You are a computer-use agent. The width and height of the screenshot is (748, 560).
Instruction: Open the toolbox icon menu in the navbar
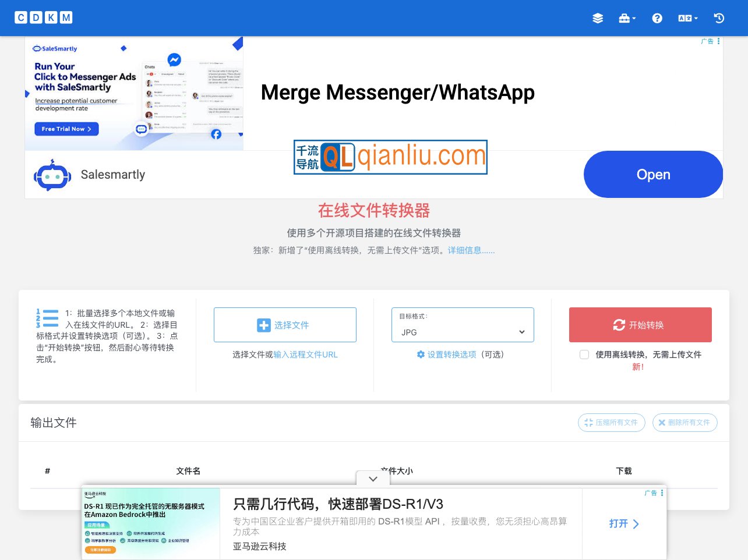pos(624,18)
